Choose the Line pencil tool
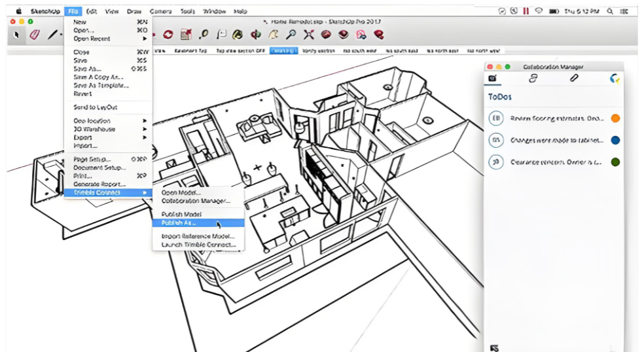 pos(52,34)
